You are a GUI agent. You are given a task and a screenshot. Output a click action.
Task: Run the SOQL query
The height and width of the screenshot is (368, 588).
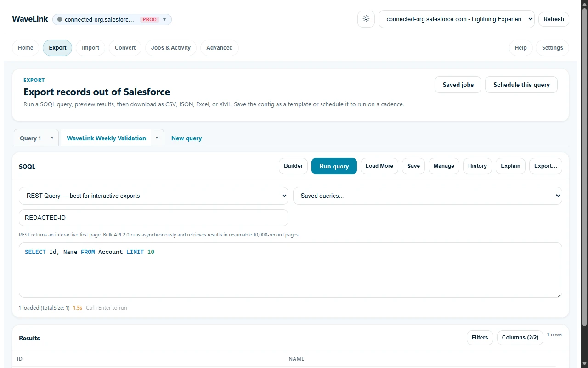[334, 166]
